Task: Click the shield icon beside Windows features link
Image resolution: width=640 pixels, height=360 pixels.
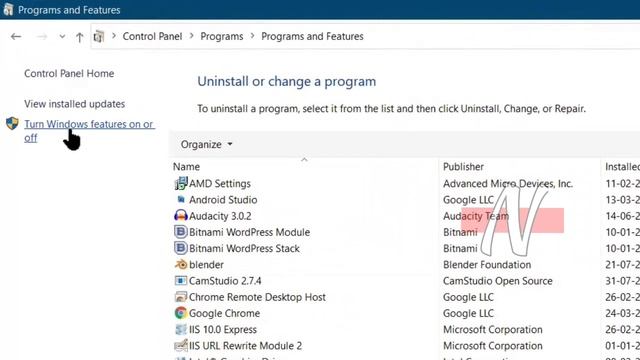Action: pyautogui.click(x=12, y=123)
